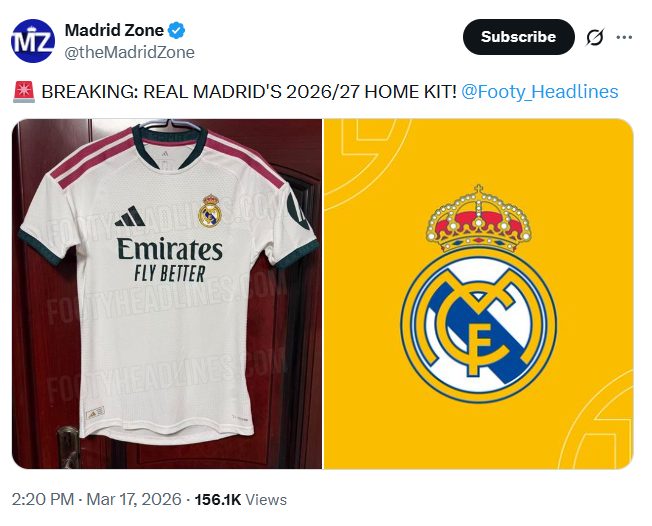
Task: Open the @theMadridZone handle
Action: pyautogui.click(x=130, y=52)
